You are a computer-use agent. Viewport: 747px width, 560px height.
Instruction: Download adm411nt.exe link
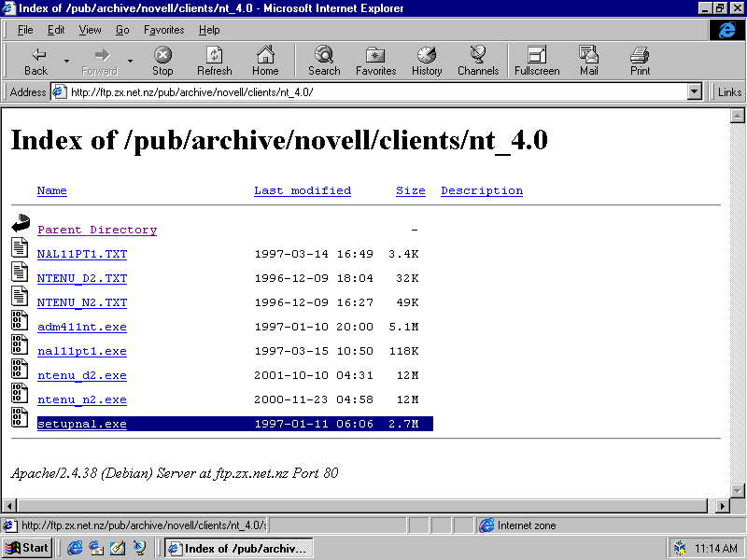pos(82,327)
